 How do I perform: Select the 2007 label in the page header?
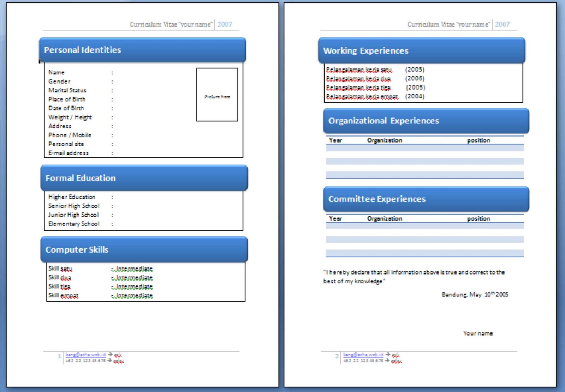click(x=225, y=24)
